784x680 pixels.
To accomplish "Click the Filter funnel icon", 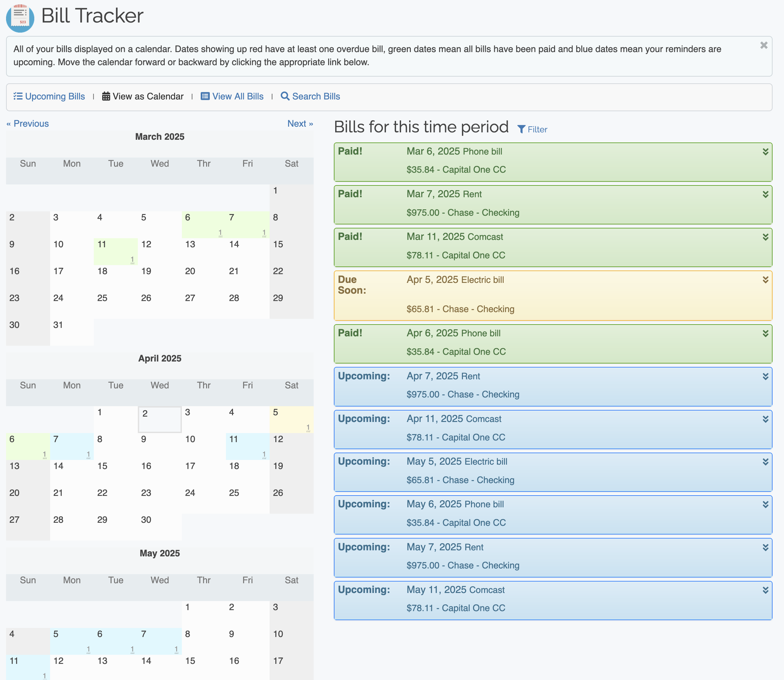I will 522,129.
